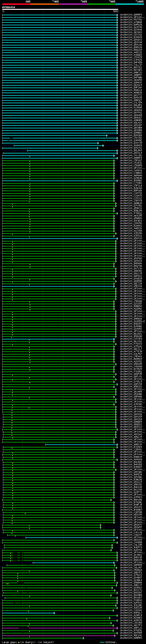Click the UniRef100_A5E0X6 alignment label

131,286
